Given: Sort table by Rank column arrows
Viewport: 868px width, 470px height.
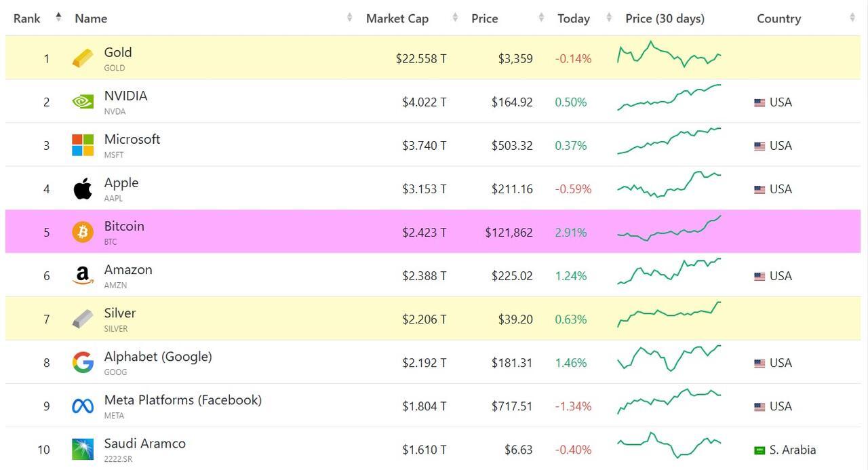Looking at the screenshot, I should click(58, 18).
